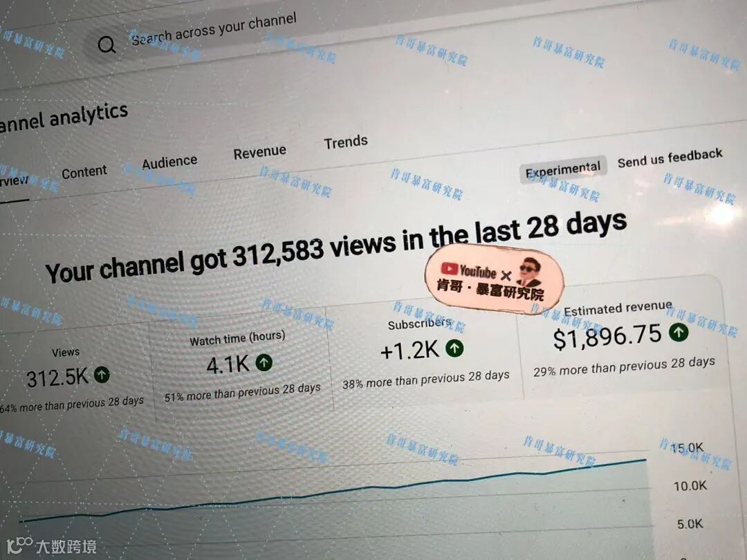Select the Revenue tab
This screenshot has width=747, height=560.
(x=259, y=152)
